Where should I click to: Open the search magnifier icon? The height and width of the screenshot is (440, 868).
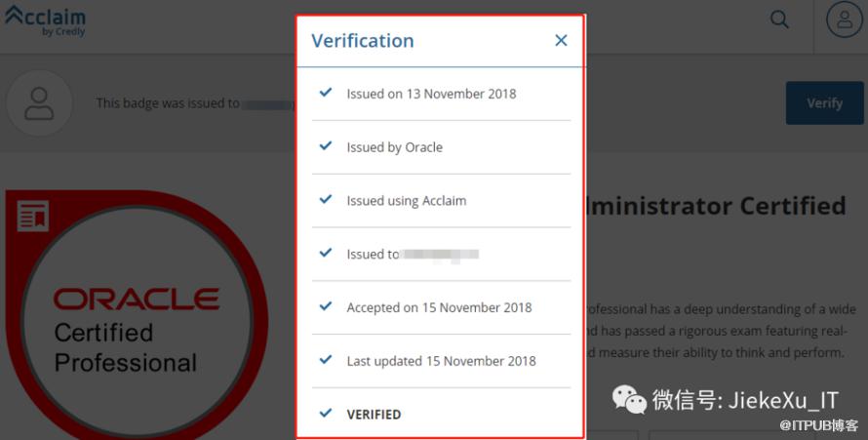tap(779, 20)
